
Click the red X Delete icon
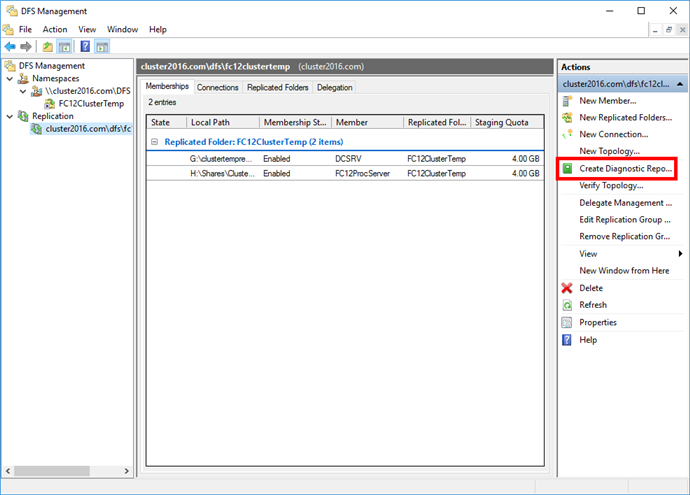(x=567, y=288)
